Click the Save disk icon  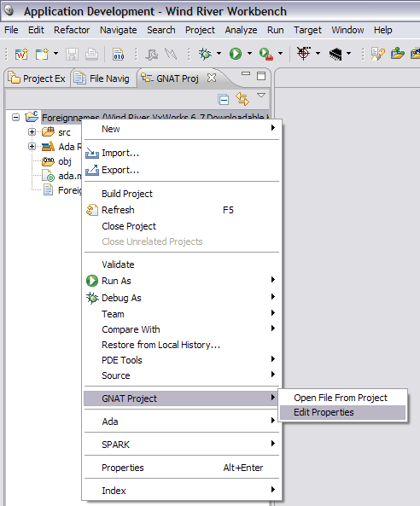click(x=72, y=54)
